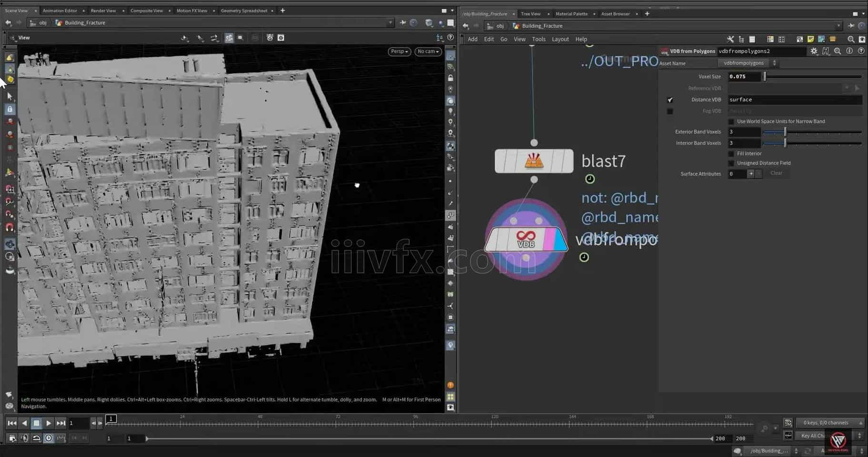868x457 pixels.
Task: Select the vdbfrompolygons VDB node
Action: click(x=526, y=239)
